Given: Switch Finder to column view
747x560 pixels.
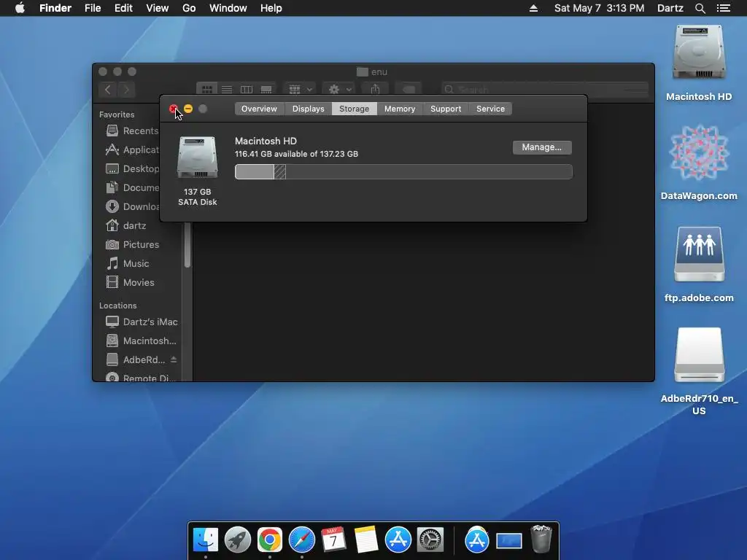Looking at the screenshot, I should 247,89.
